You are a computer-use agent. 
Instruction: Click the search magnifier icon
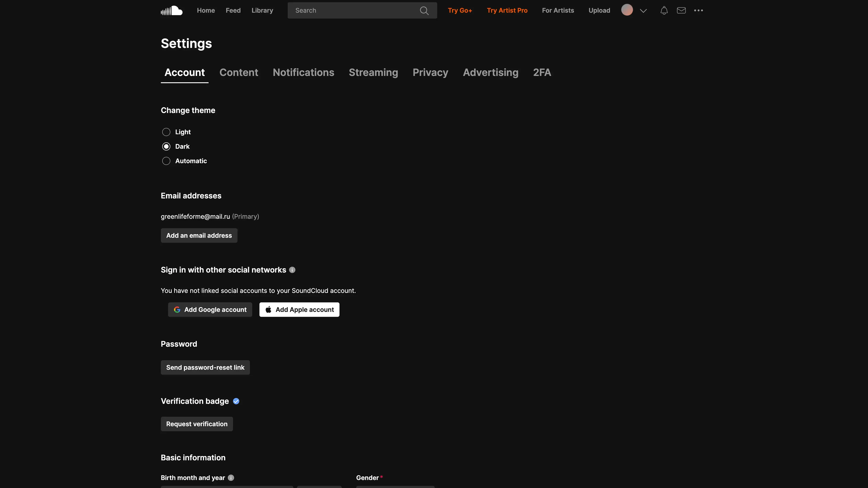click(424, 10)
